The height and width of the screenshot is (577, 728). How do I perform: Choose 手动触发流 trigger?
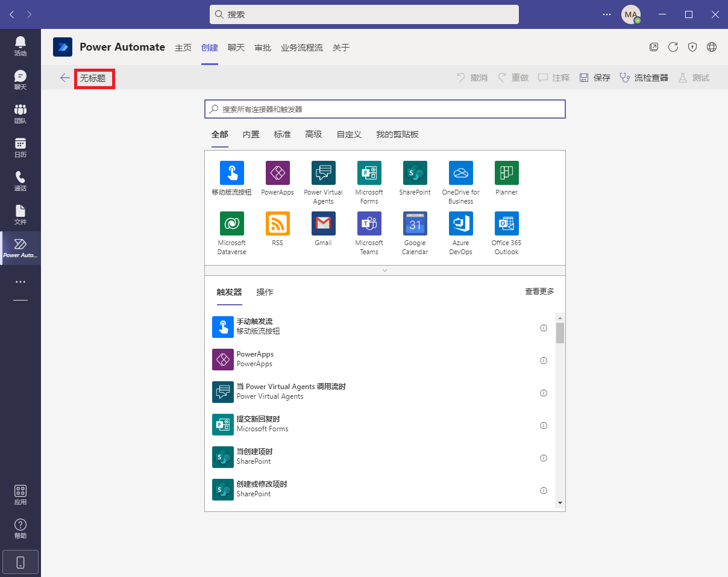[380, 326]
